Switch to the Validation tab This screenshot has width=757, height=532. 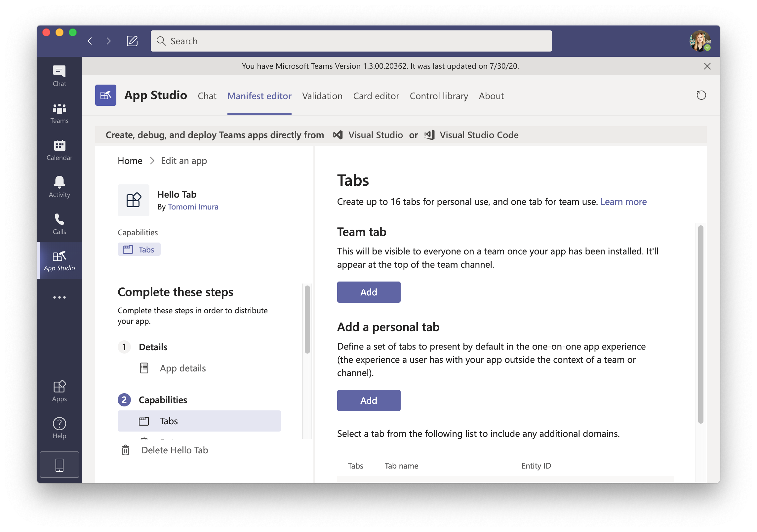(x=322, y=96)
